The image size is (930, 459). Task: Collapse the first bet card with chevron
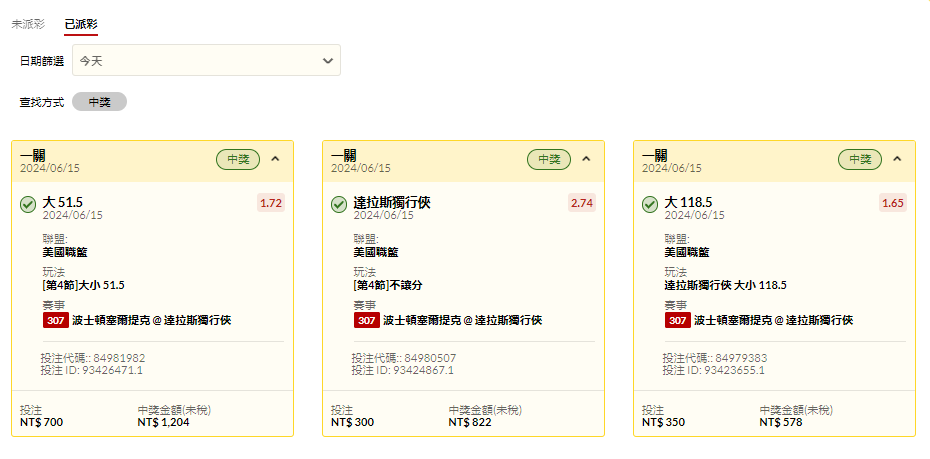pos(275,159)
